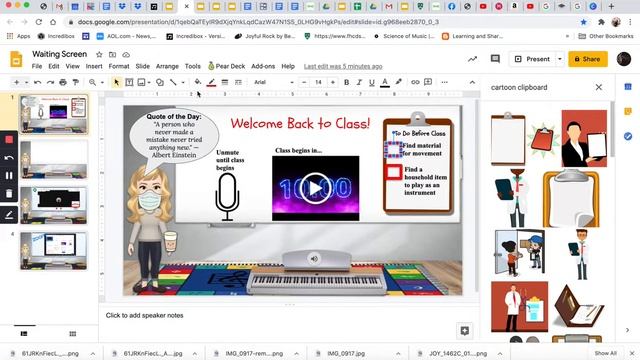Open the zoom tool in the toolbar
This screenshot has width=640, height=360.
coord(93,82)
